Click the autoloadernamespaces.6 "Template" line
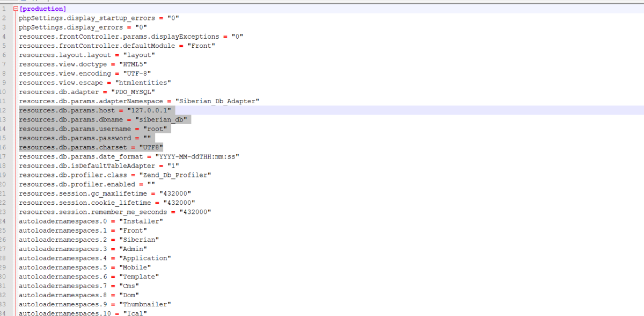 tap(89, 276)
